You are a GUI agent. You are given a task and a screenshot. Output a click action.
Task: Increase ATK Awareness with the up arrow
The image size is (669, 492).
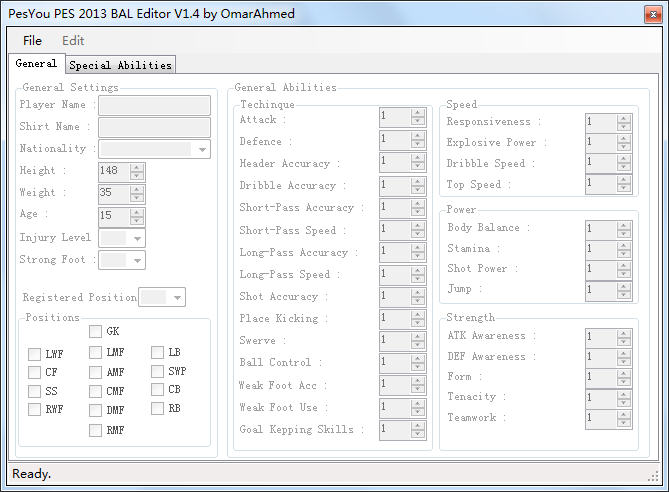[623, 333]
